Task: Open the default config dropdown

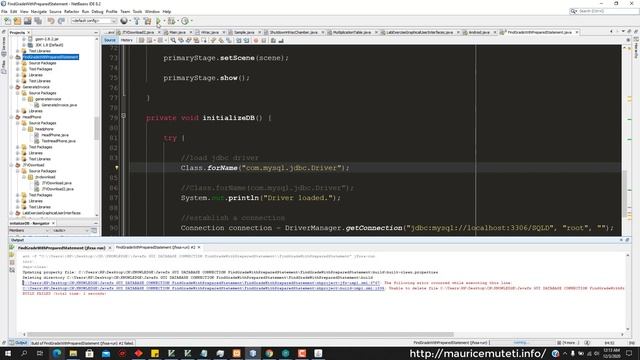Action: 94,21
